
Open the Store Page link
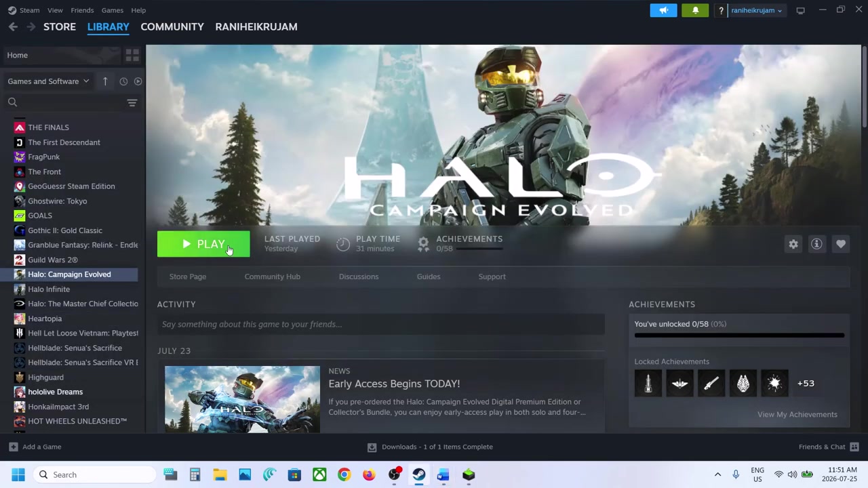[x=188, y=277]
